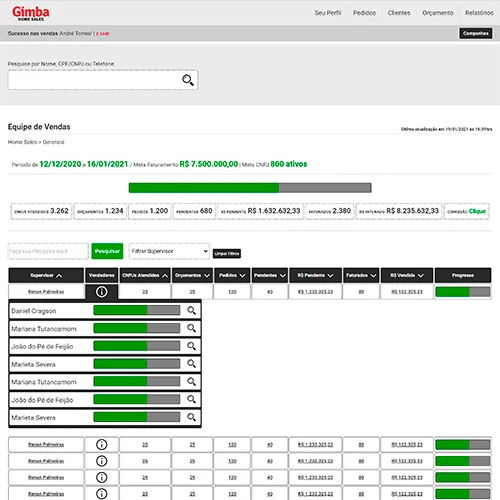Click the overall goal progress bar
This screenshot has width=500, height=500.
click(250, 188)
